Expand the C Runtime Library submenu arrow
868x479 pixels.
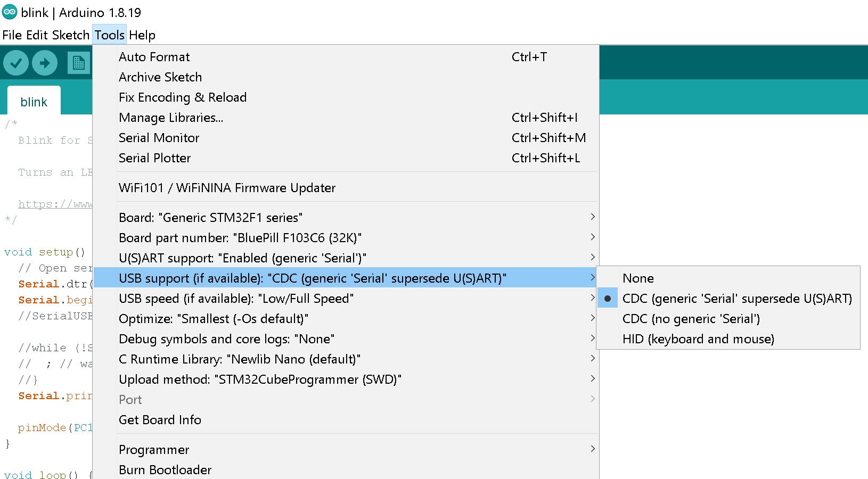[593, 358]
